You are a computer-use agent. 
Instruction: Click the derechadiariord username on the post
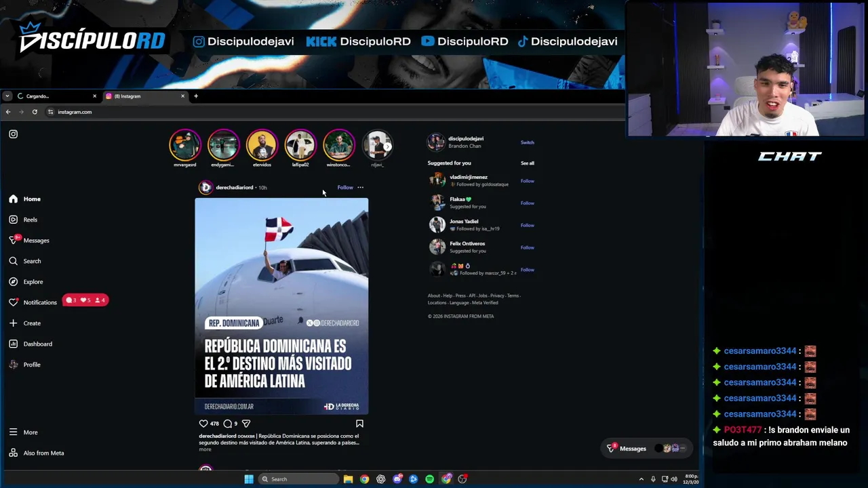[x=234, y=188]
